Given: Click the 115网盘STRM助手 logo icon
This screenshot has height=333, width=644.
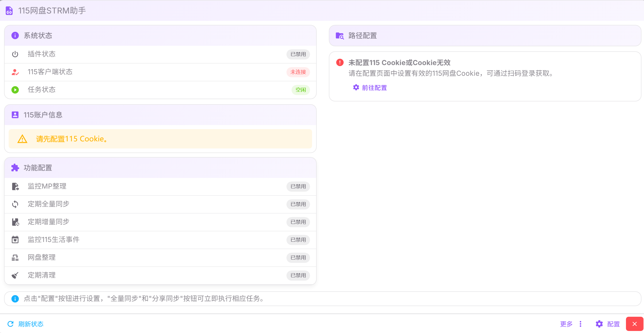Looking at the screenshot, I should coord(9,11).
